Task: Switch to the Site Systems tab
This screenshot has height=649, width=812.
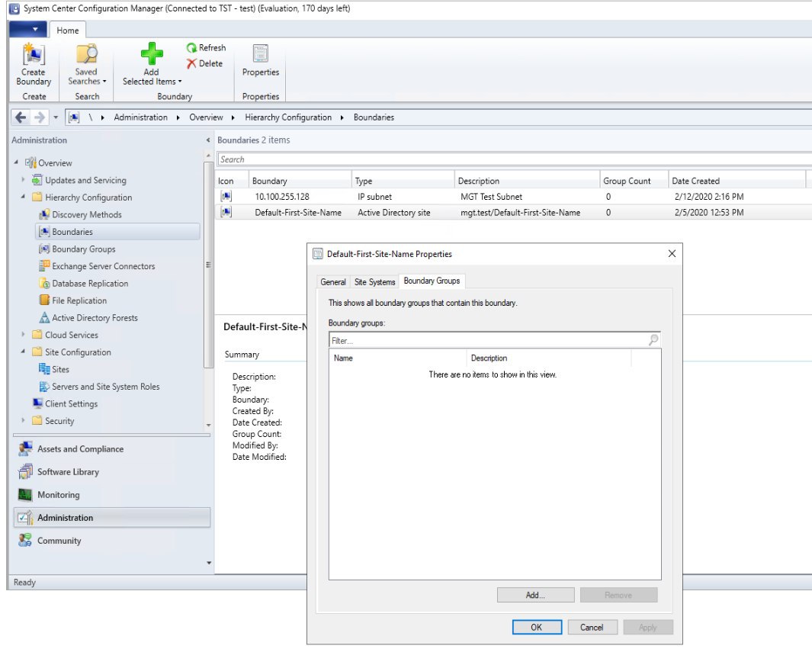Action: (x=374, y=281)
